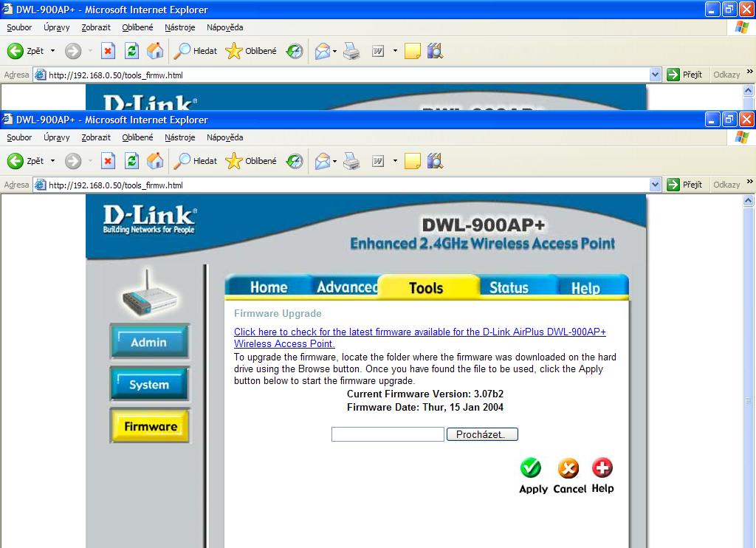Image resolution: width=756 pixels, height=548 pixels.
Task: Open Oblíbené favorites star in front window toolbar
Action: tap(251, 161)
